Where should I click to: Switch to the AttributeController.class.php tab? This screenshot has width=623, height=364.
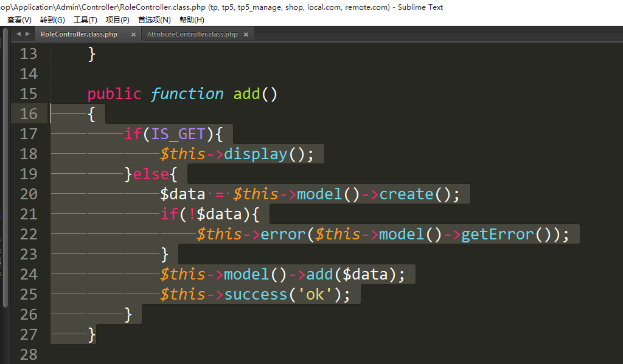[x=192, y=35]
